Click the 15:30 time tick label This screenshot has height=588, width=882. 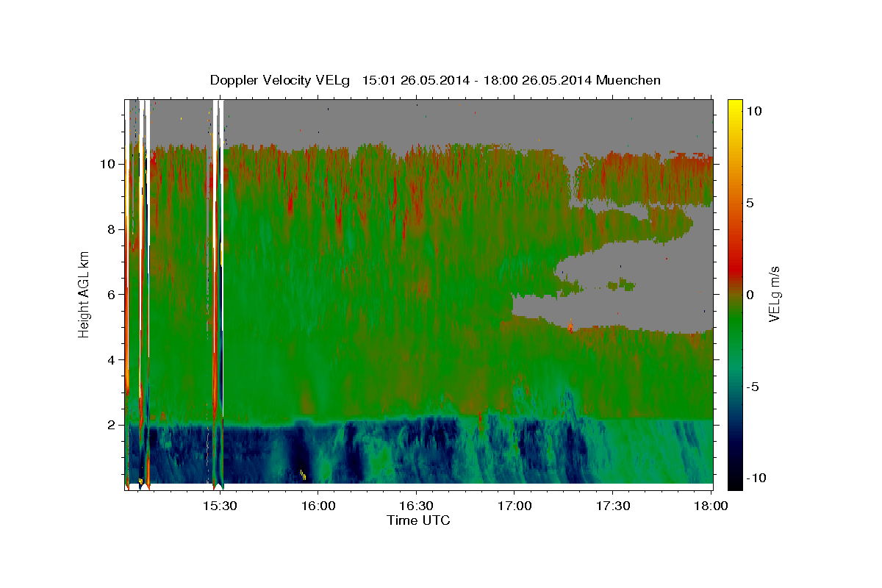[220, 506]
